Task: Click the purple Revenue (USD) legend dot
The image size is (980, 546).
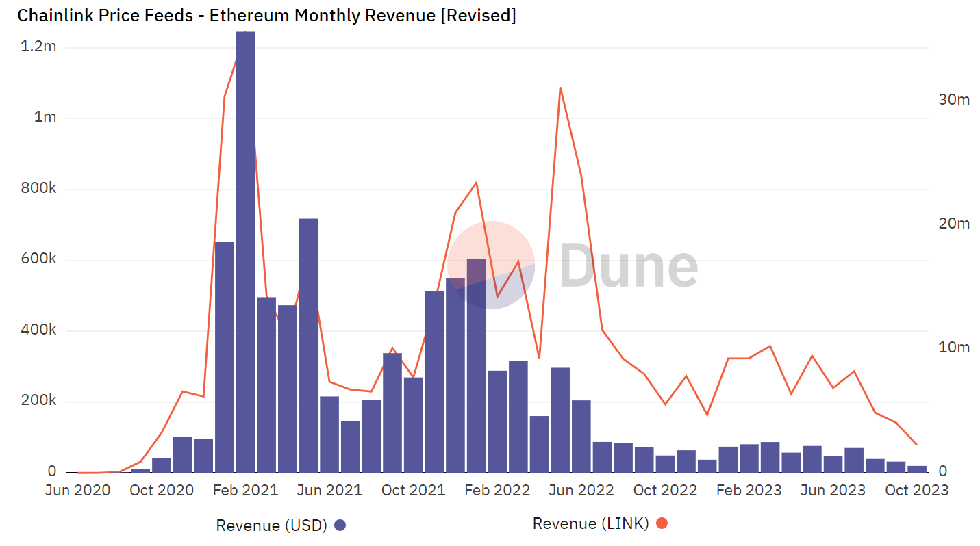Action: point(340,525)
